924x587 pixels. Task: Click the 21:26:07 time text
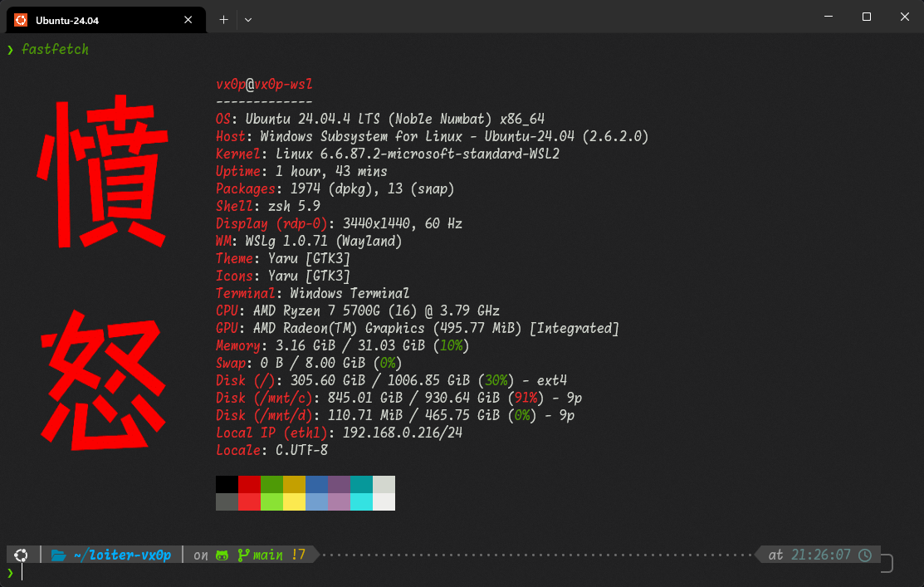821,555
